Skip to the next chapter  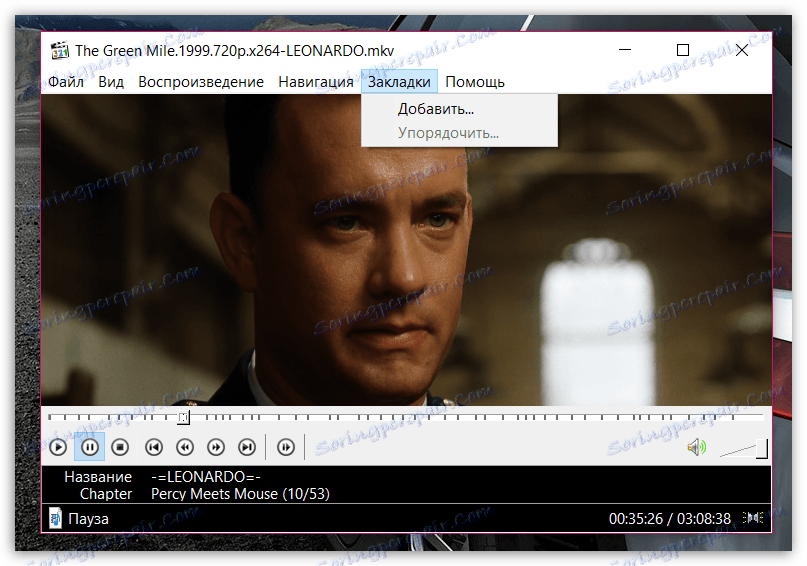tap(247, 447)
